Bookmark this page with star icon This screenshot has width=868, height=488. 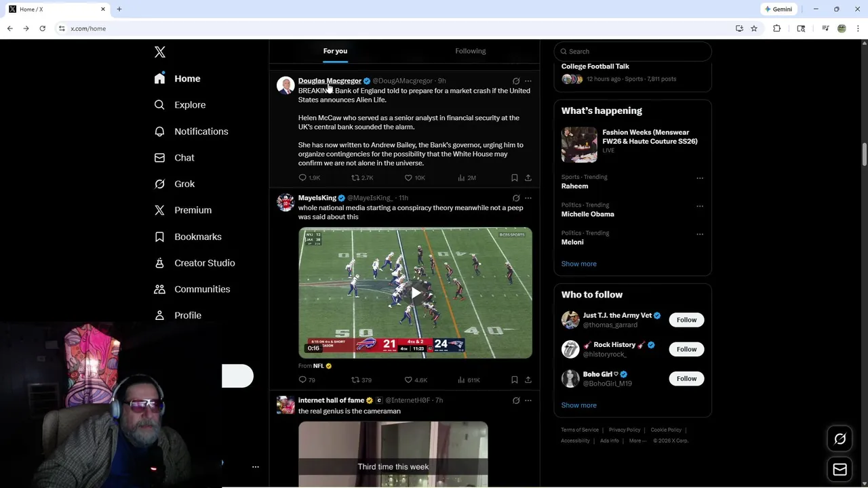pyautogui.click(x=754, y=28)
